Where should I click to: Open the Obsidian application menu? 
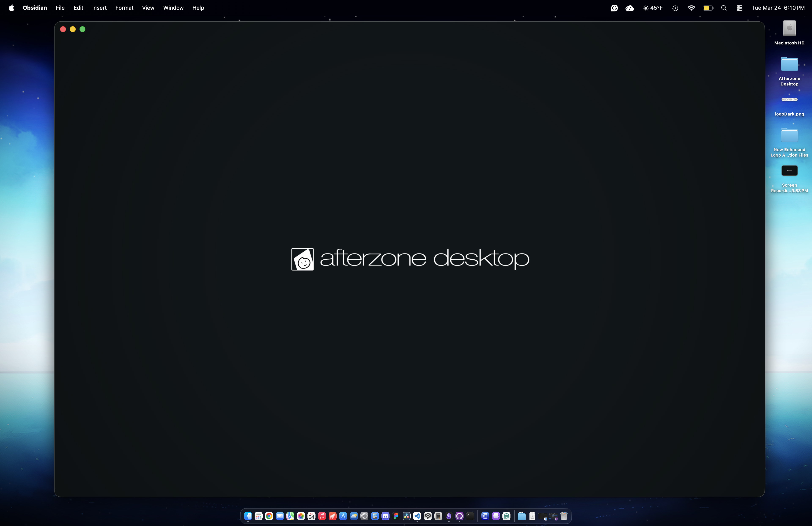(x=35, y=7)
